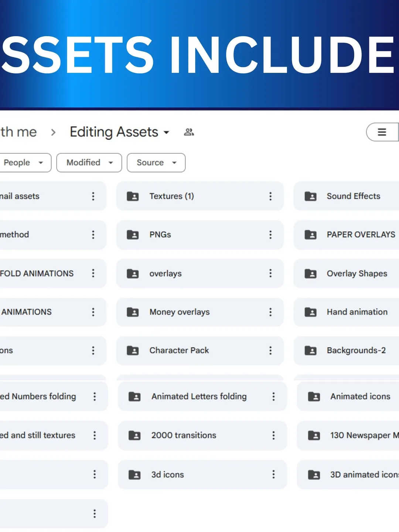
Task: Open the overlays folder
Action: [x=200, y=273]
